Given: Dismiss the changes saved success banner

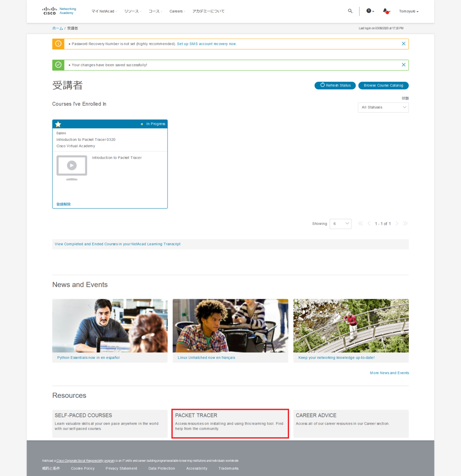Looking at the screenshot, I should point(403,65).
